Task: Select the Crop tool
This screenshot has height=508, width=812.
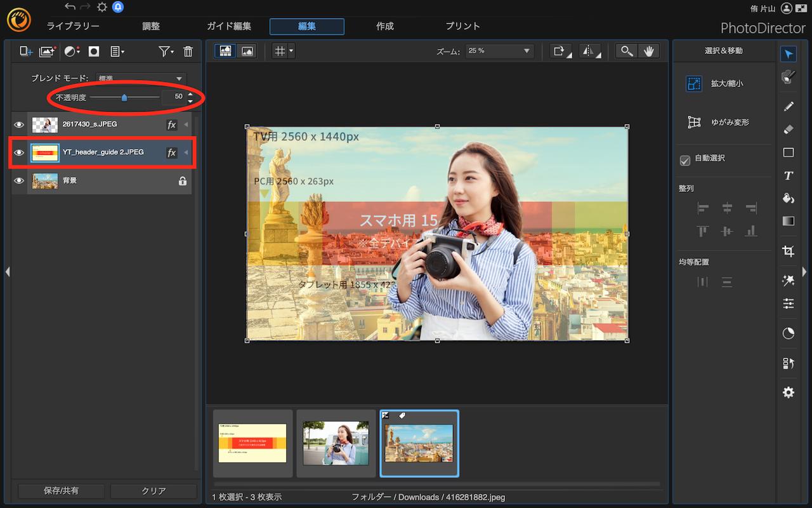Action: tap(789, 251)
